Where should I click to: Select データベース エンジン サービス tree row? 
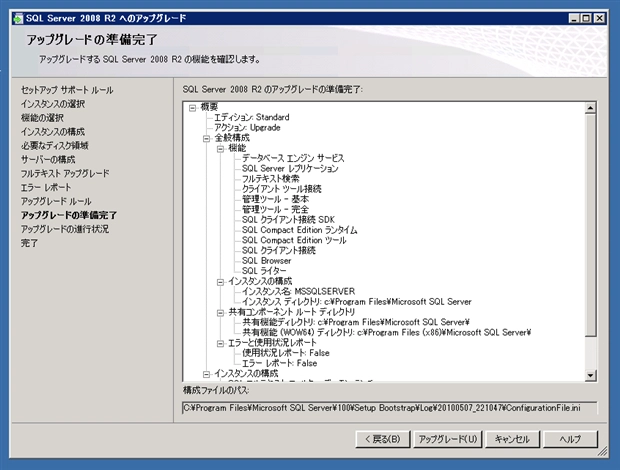click(x=293, y=158)
